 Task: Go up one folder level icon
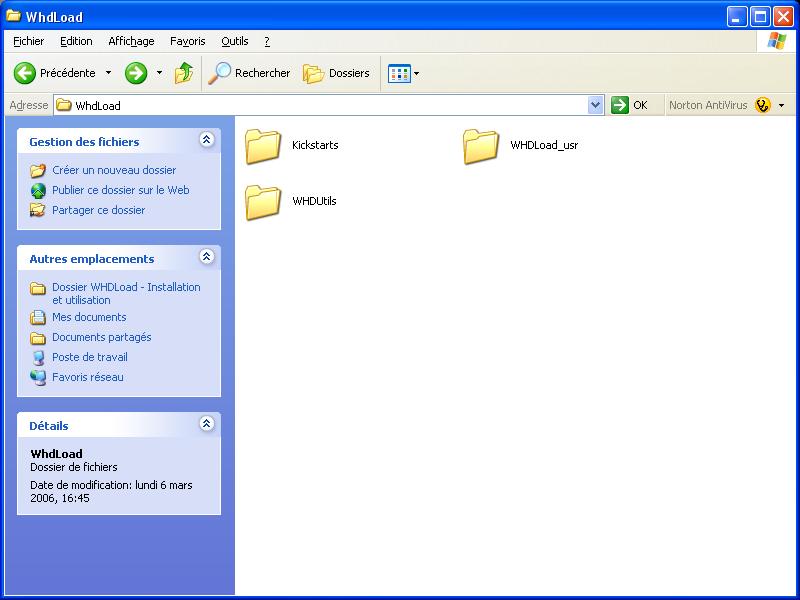coord(184,73)
